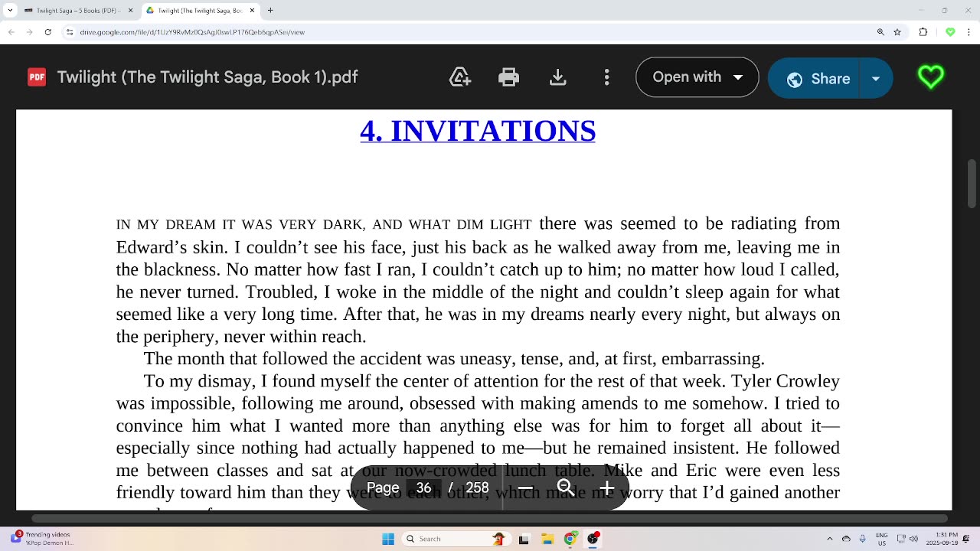Click the vertical scrollbar of the PDF viewer
Viewport: 980px width, 551px height.
pyautogui.click(x=972, y=183)
